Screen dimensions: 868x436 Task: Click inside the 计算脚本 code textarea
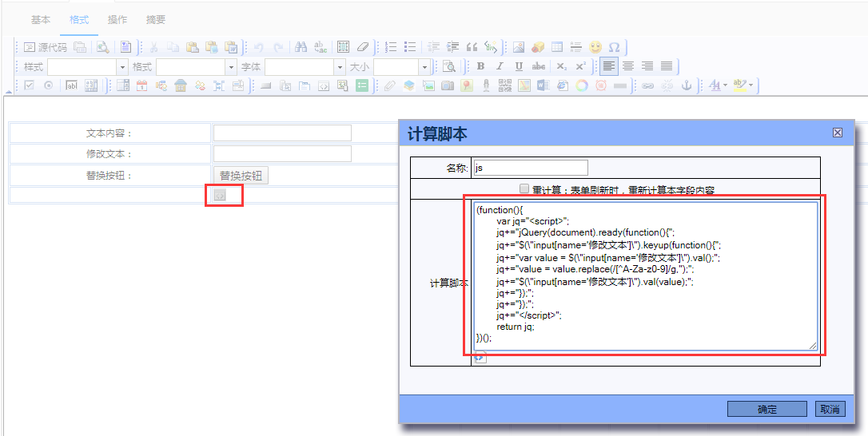646,275
